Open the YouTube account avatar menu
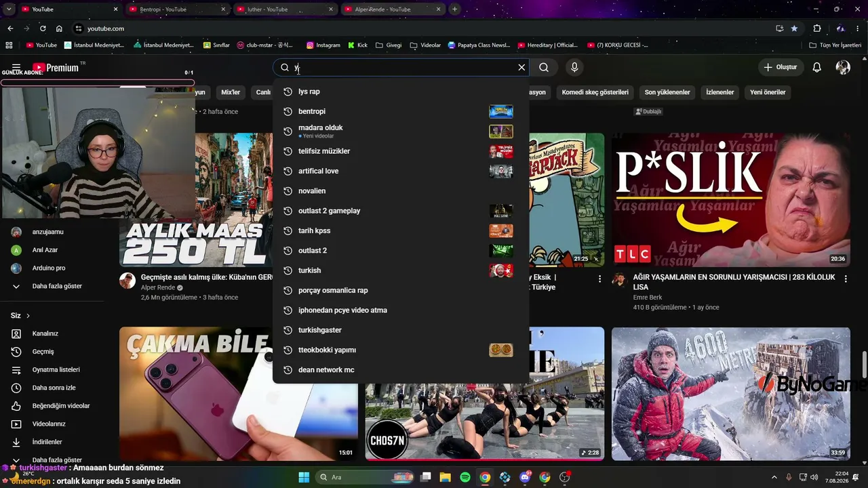This screenshot has width=868, height=488. [x=843, y=68]
